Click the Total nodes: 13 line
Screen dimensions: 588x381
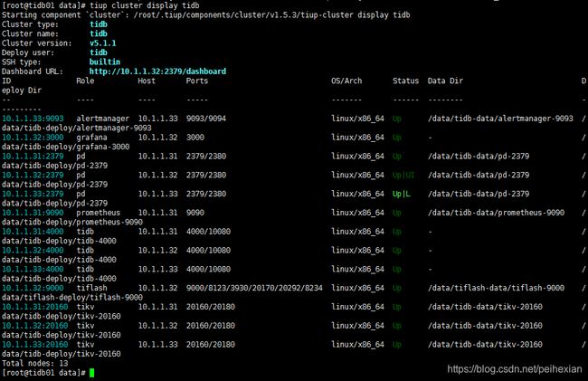tap(35, 364)
